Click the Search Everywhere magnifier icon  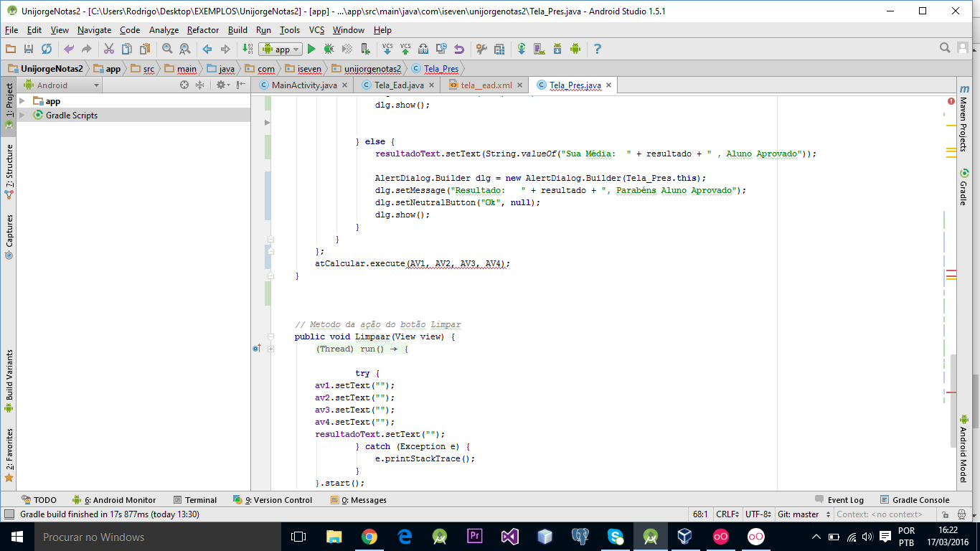(945, 48)
